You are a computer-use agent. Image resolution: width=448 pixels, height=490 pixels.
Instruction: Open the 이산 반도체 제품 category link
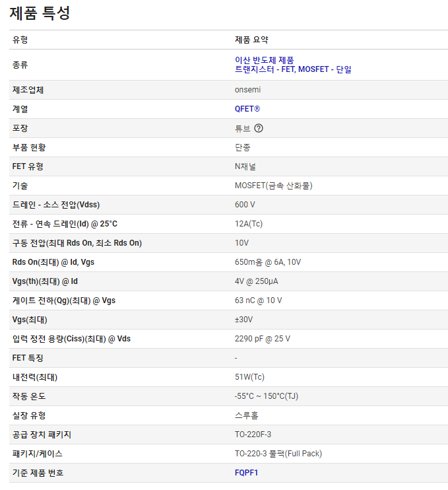point(264,60)
